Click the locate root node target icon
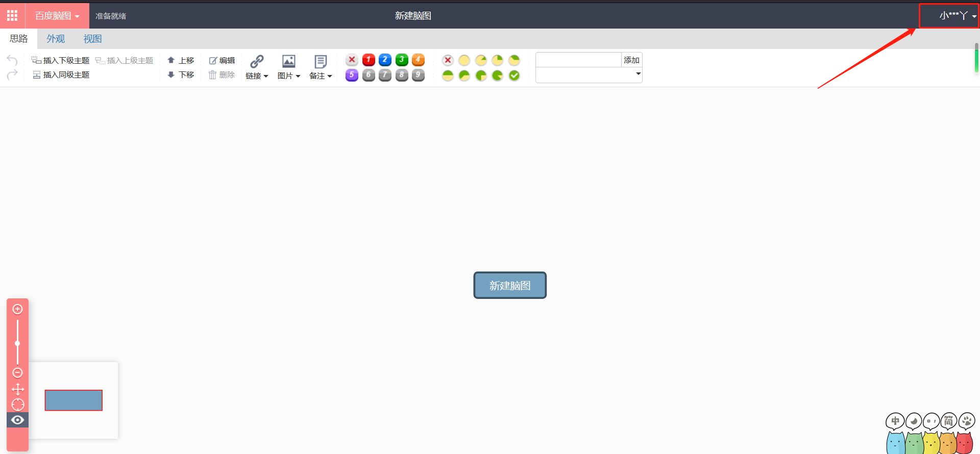Viewport: 980px width, 454px height. (x=17, y=405)
